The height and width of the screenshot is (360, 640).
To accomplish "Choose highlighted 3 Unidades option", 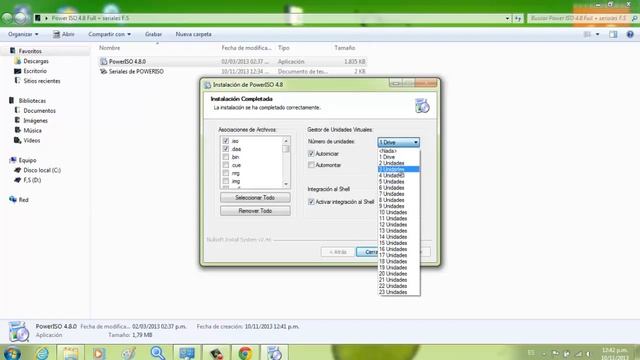I will click(x=399, y=169).
